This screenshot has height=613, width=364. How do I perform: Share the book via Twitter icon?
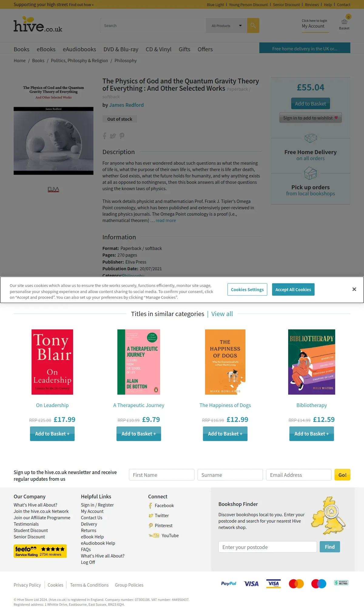pos(113,136)
